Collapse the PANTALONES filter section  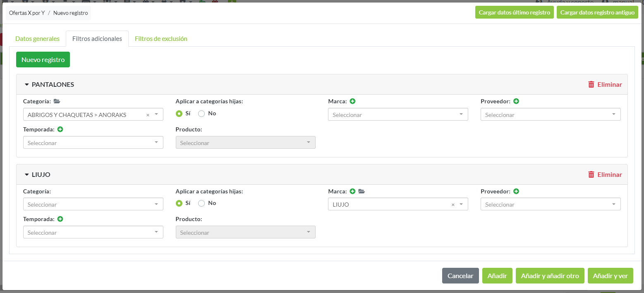27,85
